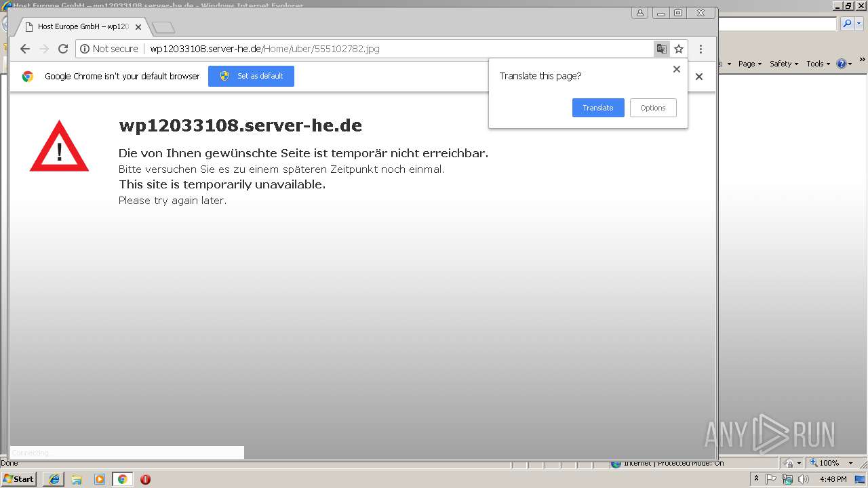Image resolution: width=868 pixels, height=488 pixels.
Task: Click the Show desktop button
Action: tap(860, 479)
